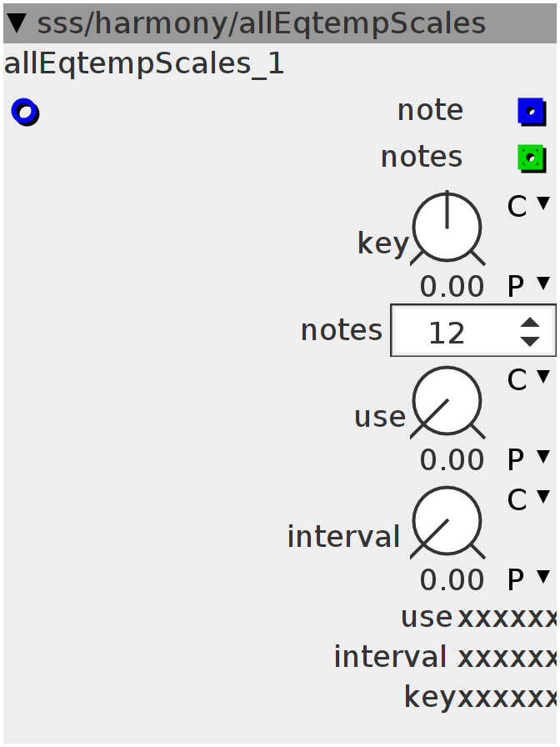
Task: Click the interval knob dial
Action: [x=447, y=521]
